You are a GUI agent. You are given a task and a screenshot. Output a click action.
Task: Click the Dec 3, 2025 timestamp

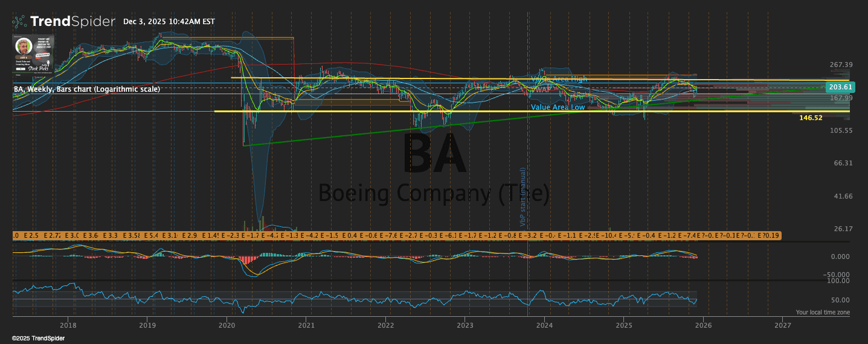(x=169, y=22)
